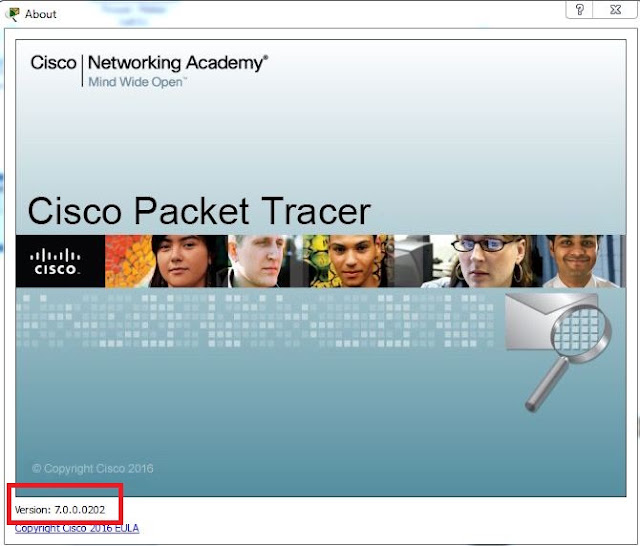Click the Packet Tracer title bar icon
This screenshot has height=546, width=640.
click(13, 14)
